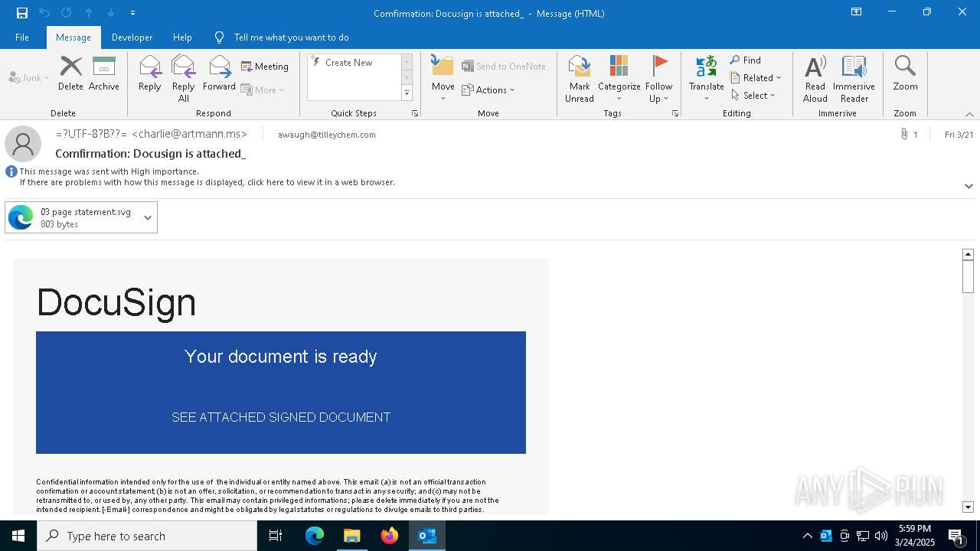
Task: Open the Junk dropdown
Action: click(x=29, y=77)
